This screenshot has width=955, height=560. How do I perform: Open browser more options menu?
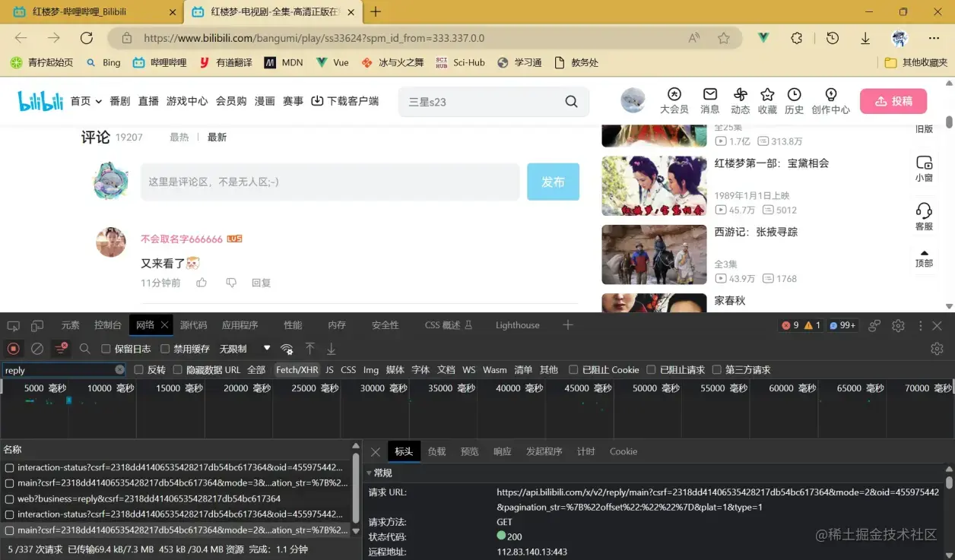coord(934,38)
